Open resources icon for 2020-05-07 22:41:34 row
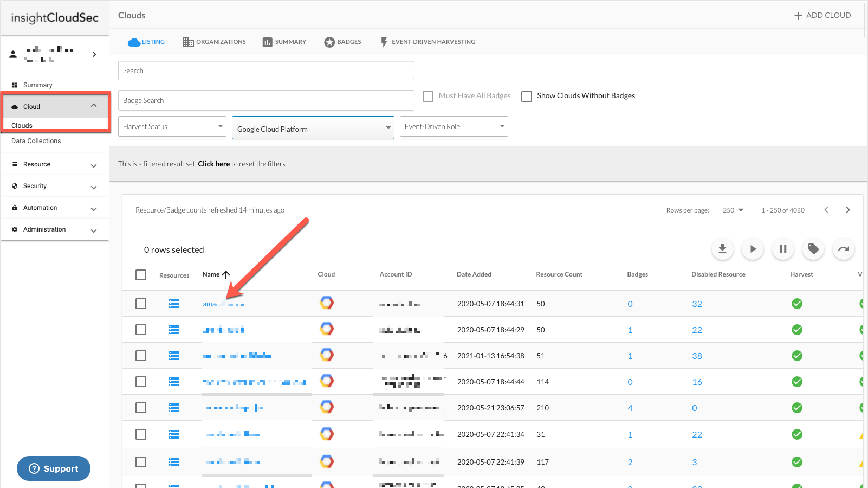The height and width of the screenshot is (488, 868). coord(174,434)
